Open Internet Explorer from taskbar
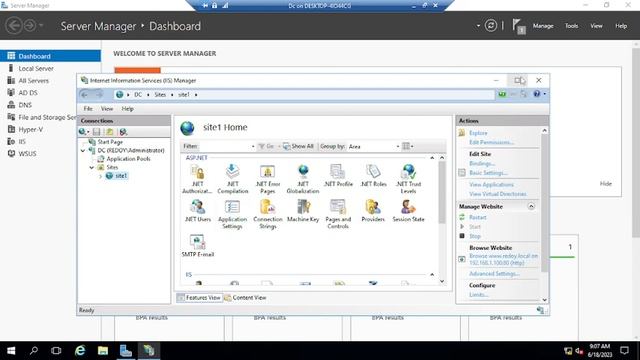 (x=80, y=351)
